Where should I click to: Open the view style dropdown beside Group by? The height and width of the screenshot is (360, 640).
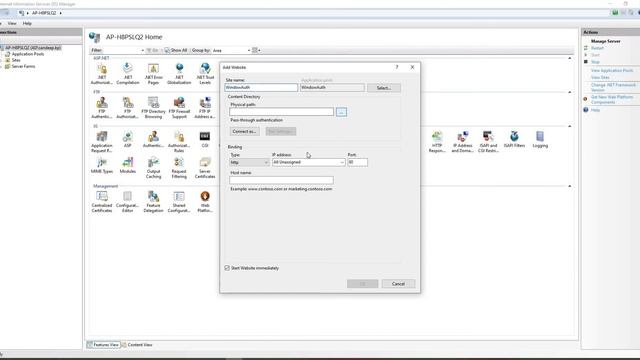pos(256,50)
